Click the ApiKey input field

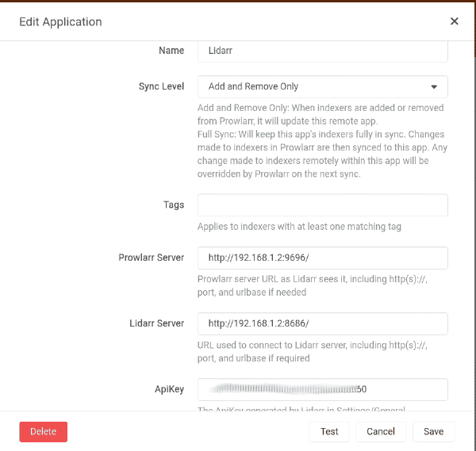[x=322, y=389]
